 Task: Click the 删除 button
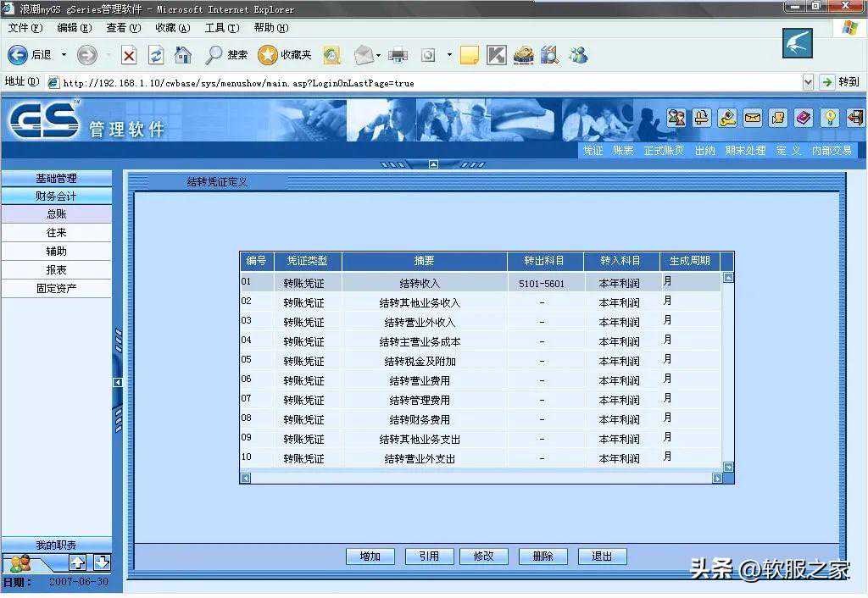(542, 556)
